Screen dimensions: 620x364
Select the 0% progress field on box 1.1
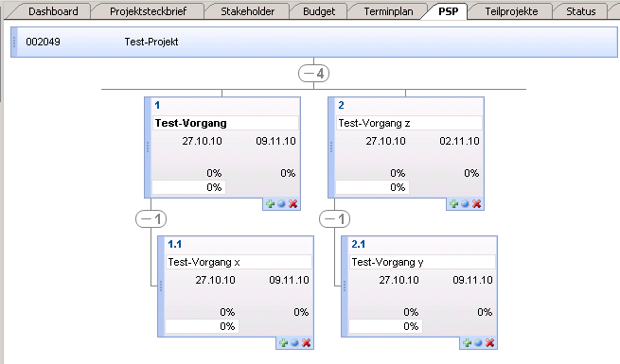coord(202,326)
